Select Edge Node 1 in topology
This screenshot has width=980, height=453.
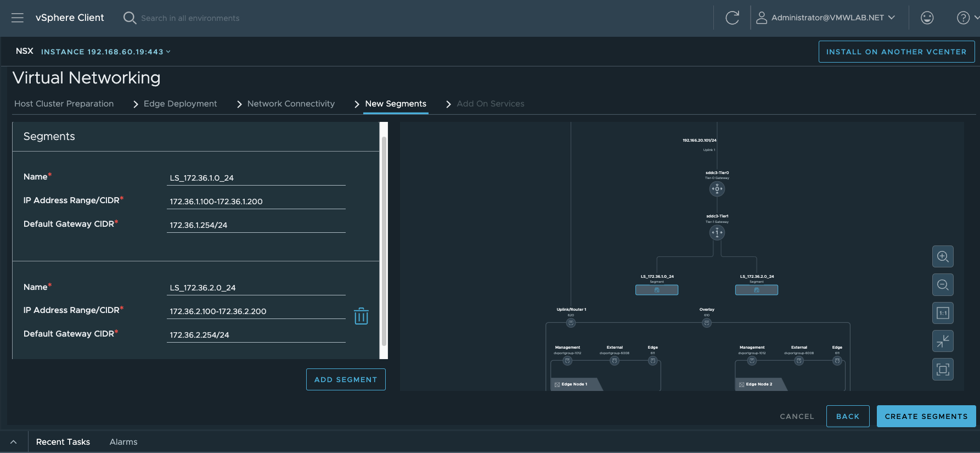click(574, 384)
